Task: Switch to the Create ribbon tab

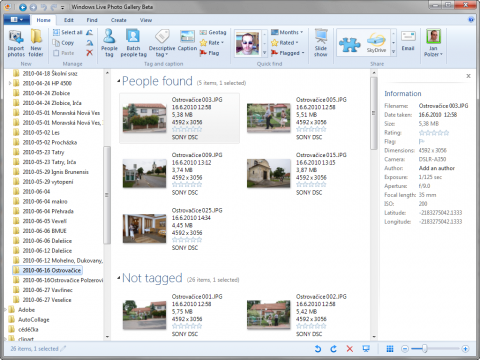Action: click(x=119, y=20)
